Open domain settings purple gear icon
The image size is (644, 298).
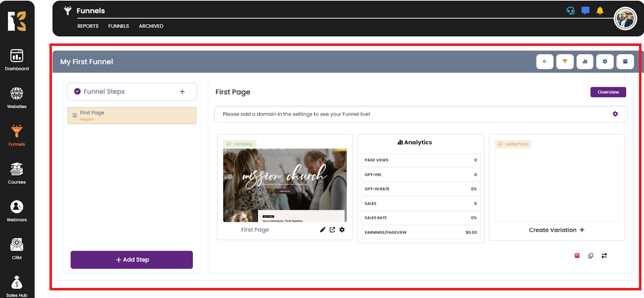click(615, 114)
